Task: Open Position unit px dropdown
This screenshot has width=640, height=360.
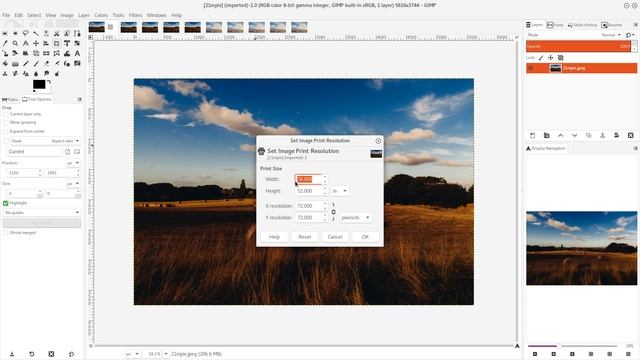Action: 73,163
